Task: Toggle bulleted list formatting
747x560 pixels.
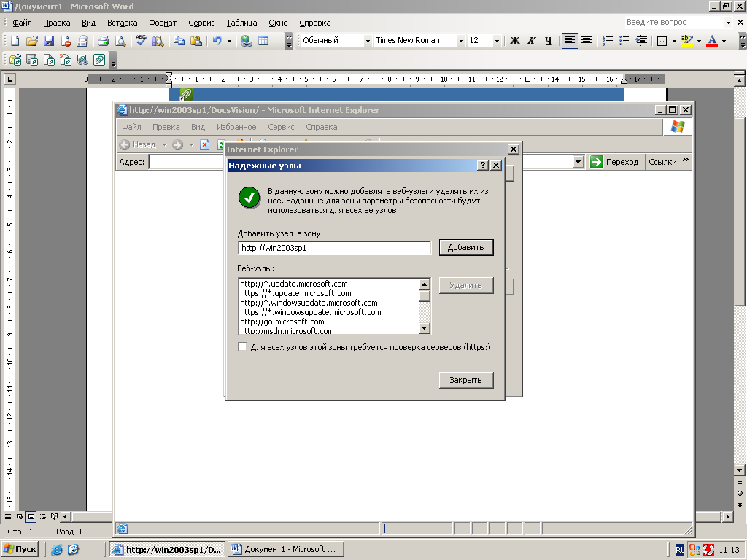Action: [624, 41]
